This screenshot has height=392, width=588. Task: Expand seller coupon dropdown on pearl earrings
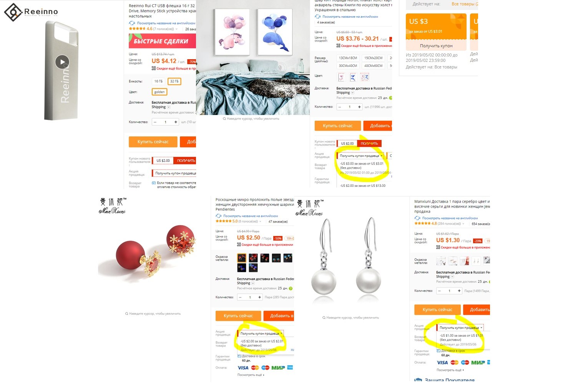coord(460,328)
